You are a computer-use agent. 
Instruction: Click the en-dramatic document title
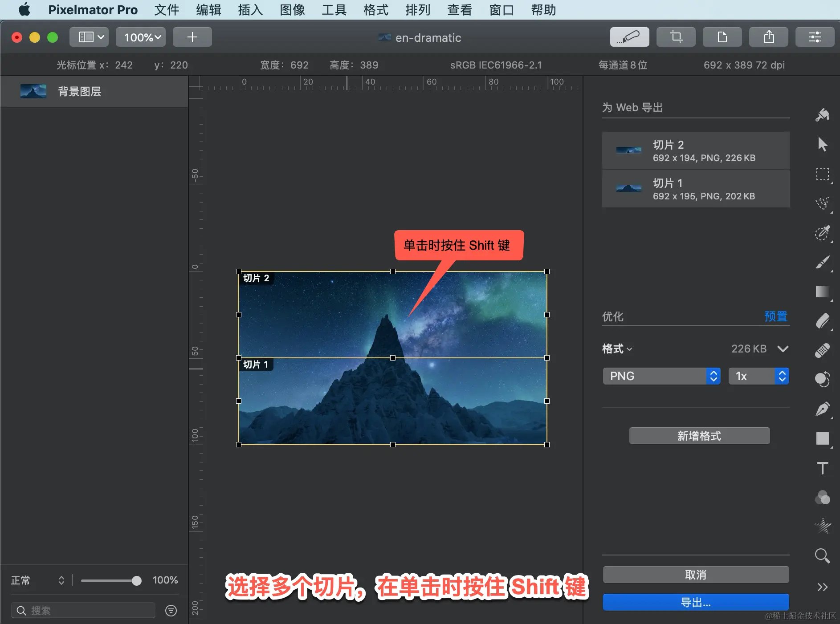tap(428, 37)
